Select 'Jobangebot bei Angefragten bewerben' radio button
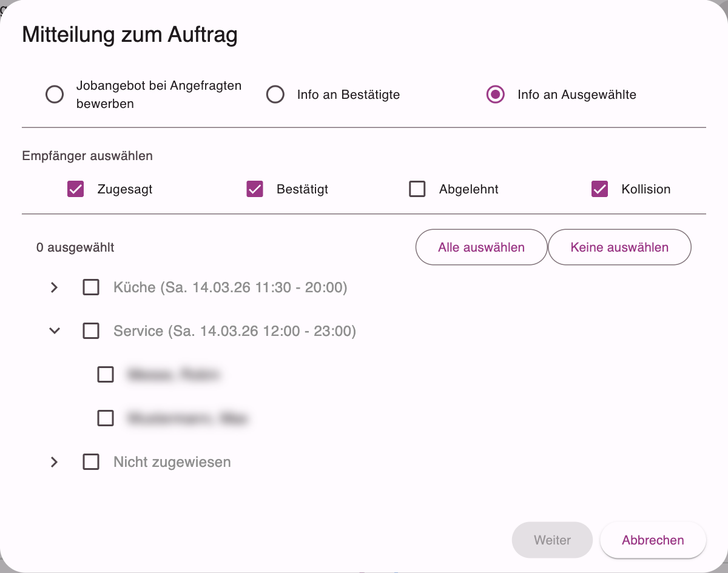The image size is (728, 573). click(55, 95)
